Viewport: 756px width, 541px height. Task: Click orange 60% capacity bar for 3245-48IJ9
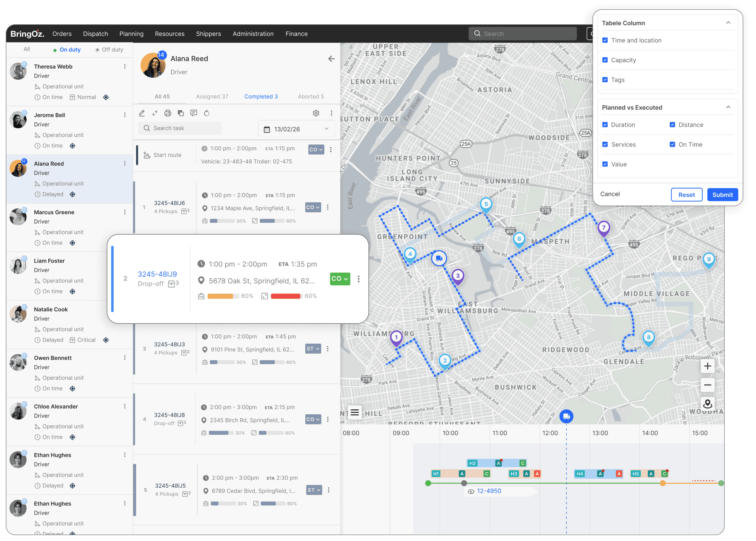click(x=223, y=296)
